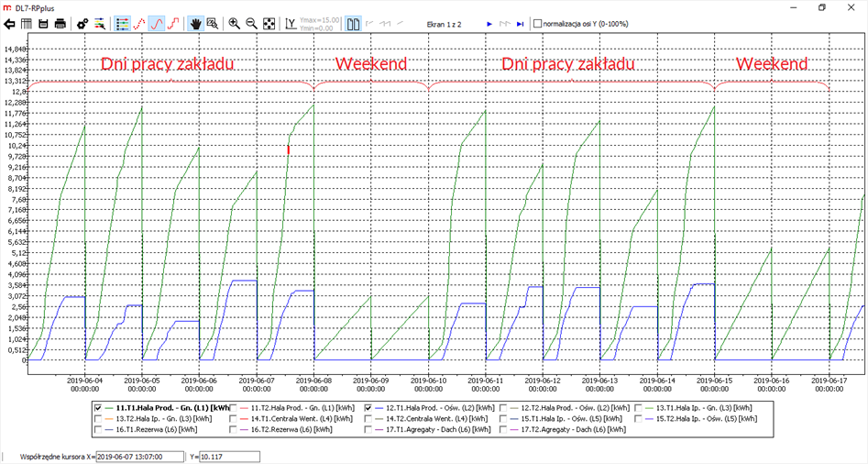
Task: Click the cursor Y value field
Action: [230, 457]
